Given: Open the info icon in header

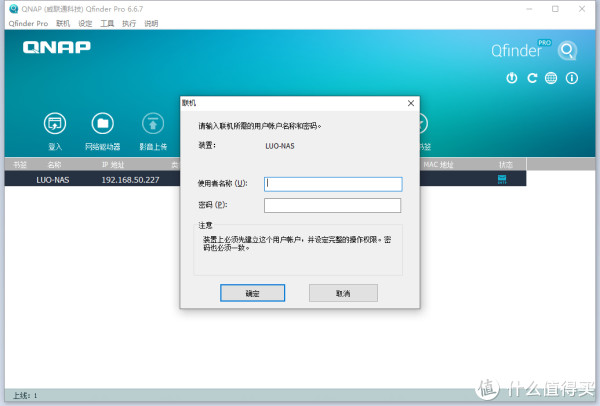Looking at the screenshot, I should tap(570, 78).
